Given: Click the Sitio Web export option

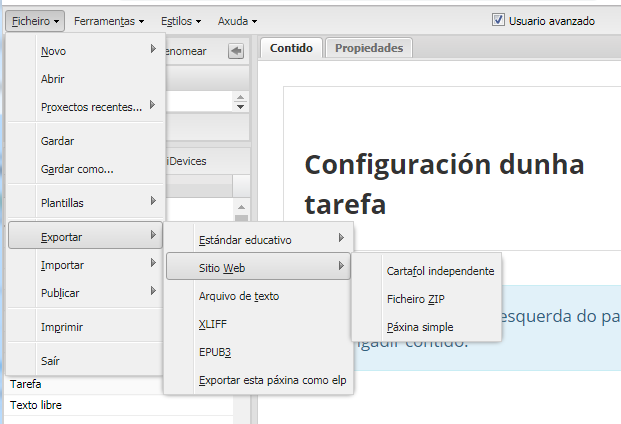Looking at the screenshot, I should [x=258, y=267].
